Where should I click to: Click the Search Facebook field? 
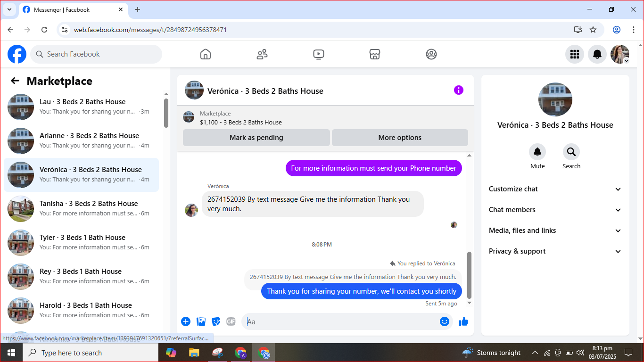point(96,54)
